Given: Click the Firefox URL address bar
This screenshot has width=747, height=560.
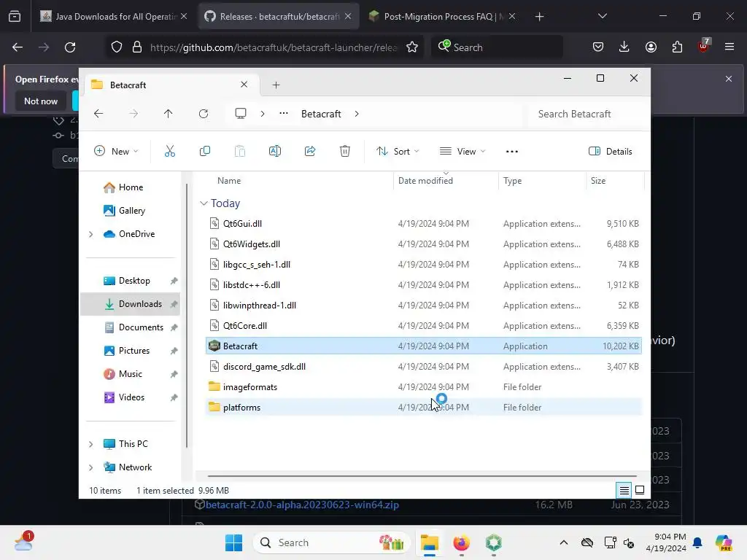Looking at the screenshot, I should coord(273,47).
